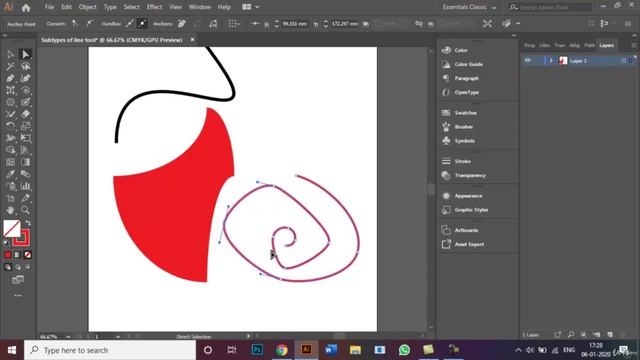This screenshot has width=640, height=360.
Task: Select the Shape Builder tool
Action: (11, 150)
